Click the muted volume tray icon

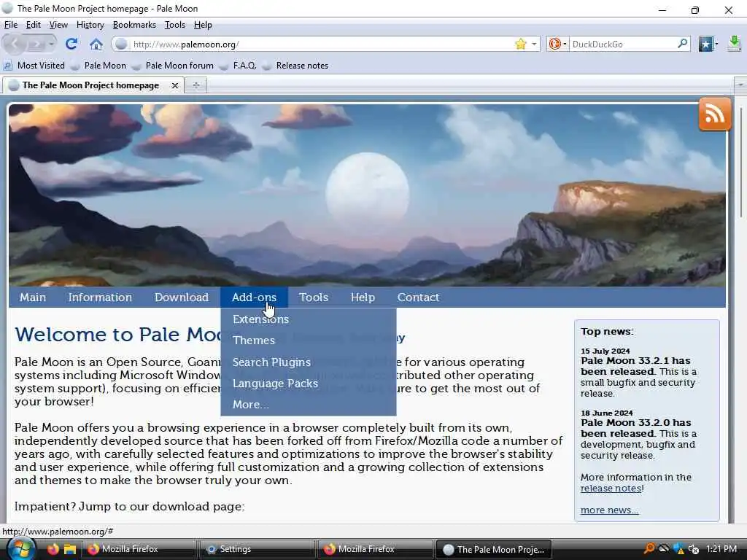tap(693, 549)
